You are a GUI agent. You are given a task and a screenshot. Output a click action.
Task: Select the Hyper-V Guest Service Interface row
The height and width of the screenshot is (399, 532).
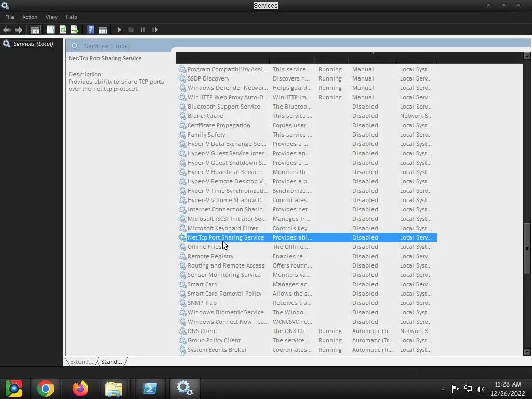(307, 153)
